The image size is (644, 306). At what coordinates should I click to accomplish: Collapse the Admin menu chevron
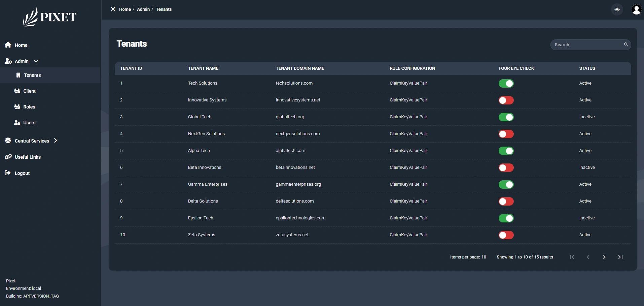(36, 61)
